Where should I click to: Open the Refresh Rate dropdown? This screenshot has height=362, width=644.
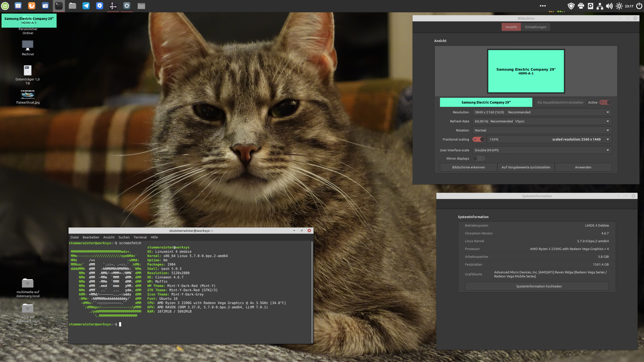point(542,121)
